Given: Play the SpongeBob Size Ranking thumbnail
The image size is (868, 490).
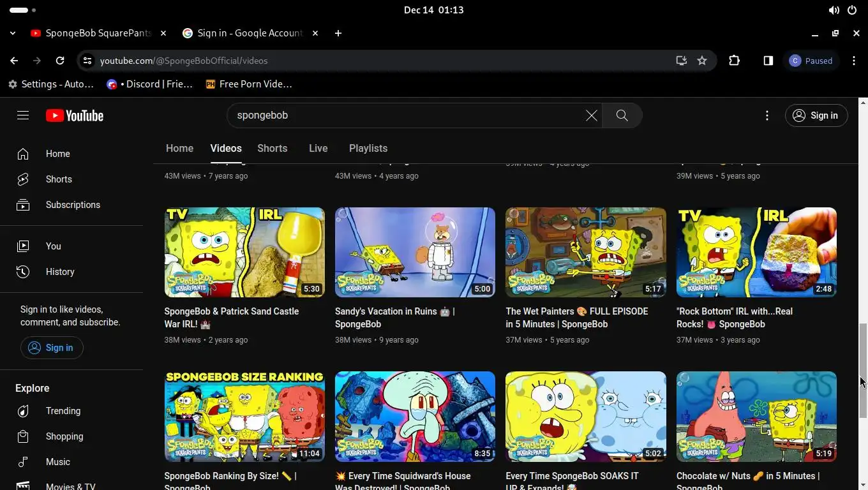Looking at the screenshot, I should pos(244,417).
